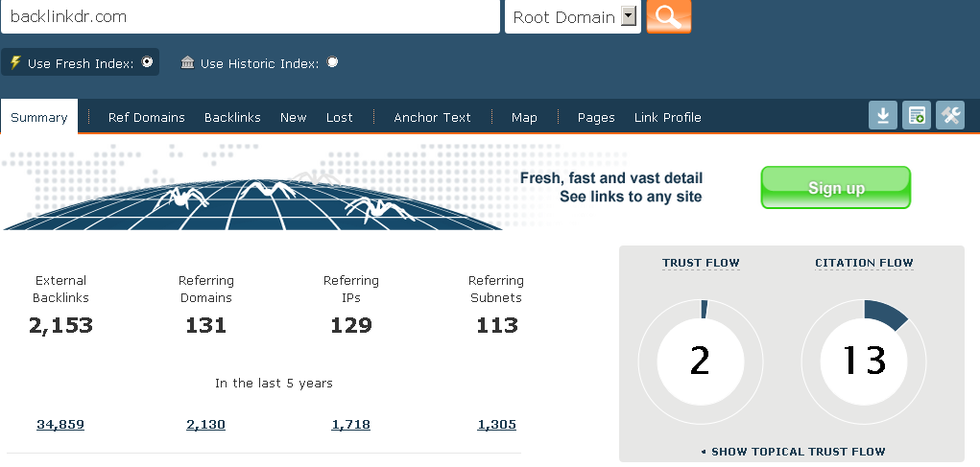Screen dimensions: 980x467
Task: Open the Anchor Text tab
Action: click(x=432, y=117)
